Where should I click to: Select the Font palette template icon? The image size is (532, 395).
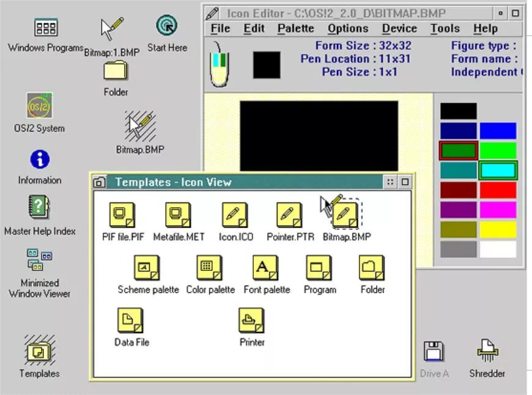265,268
